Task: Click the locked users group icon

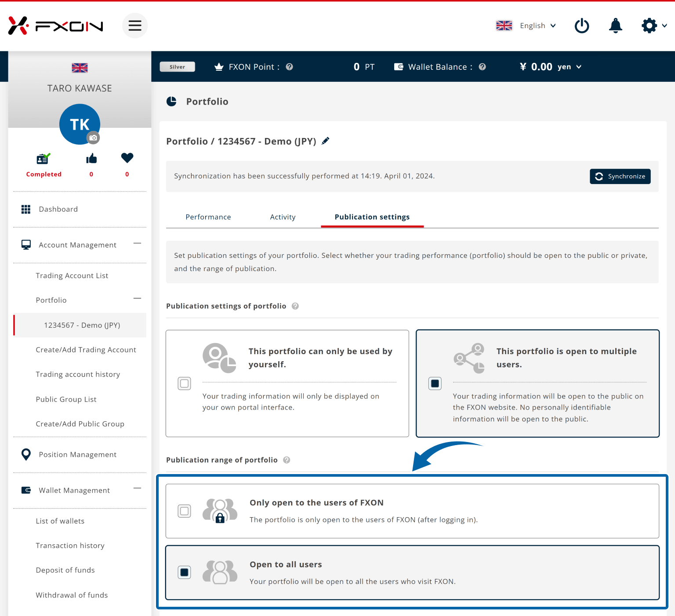Action: pyautogui.click(x=220, y=511)
